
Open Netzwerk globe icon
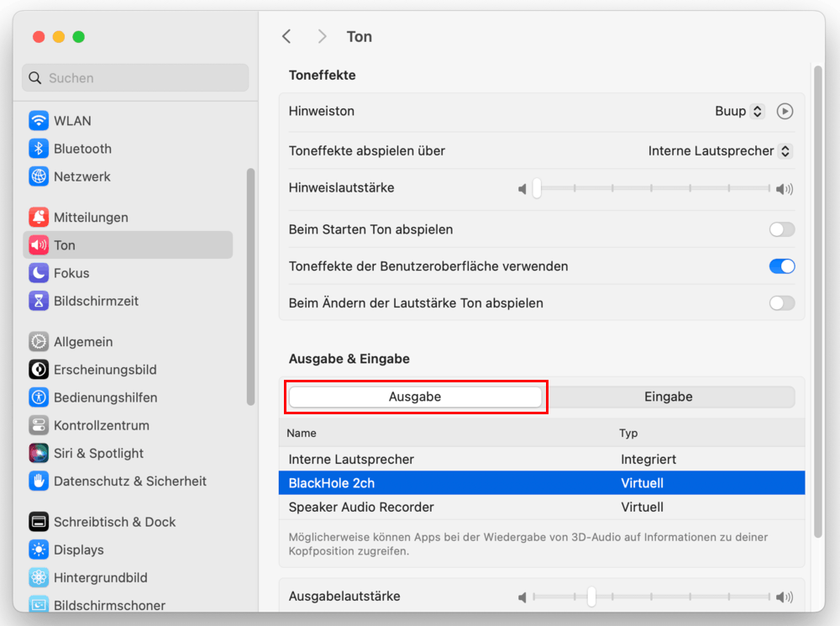(39, 176)
